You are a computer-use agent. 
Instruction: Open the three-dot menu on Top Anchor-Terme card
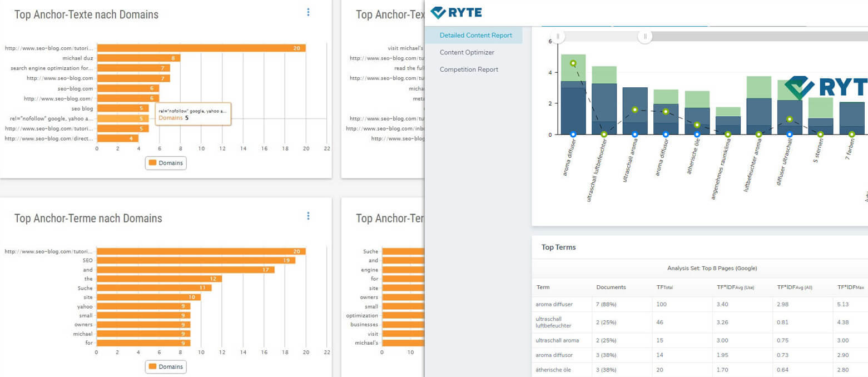[x=308, y=216]
